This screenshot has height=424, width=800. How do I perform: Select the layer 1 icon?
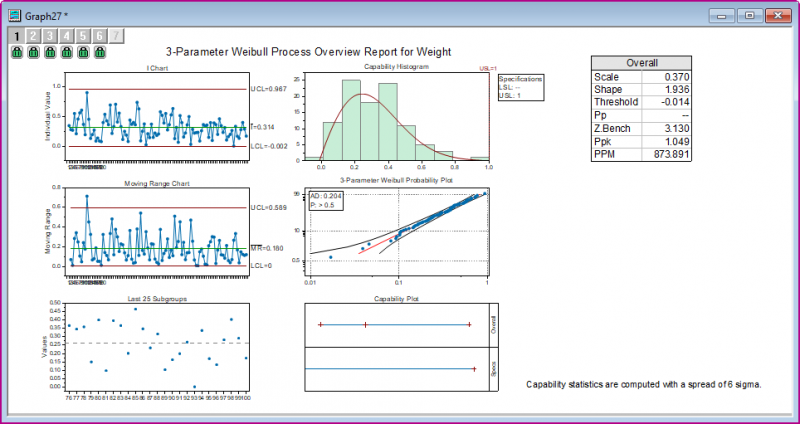pos(16,36)
